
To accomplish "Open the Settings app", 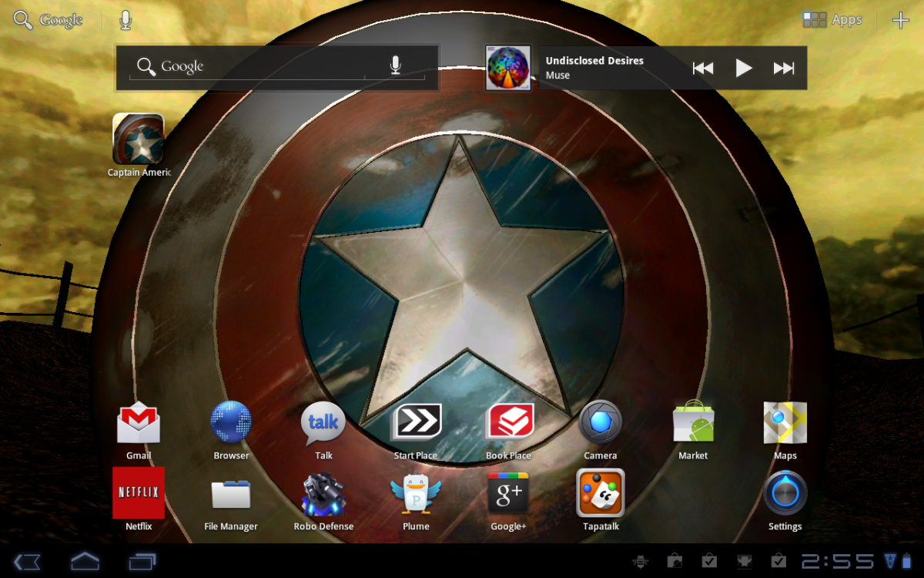I will [785, 493].
